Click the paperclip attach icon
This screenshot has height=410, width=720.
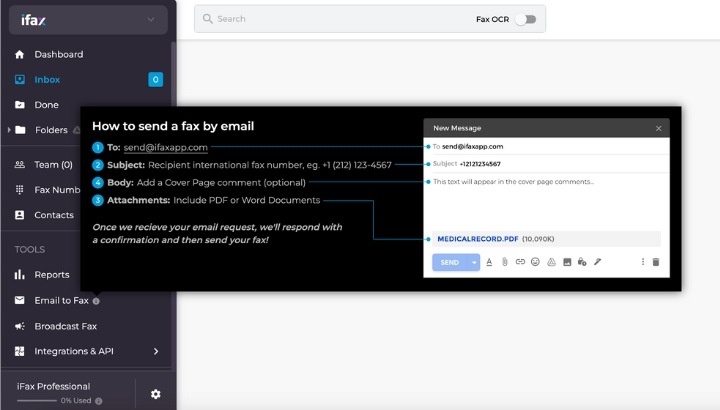504,262
